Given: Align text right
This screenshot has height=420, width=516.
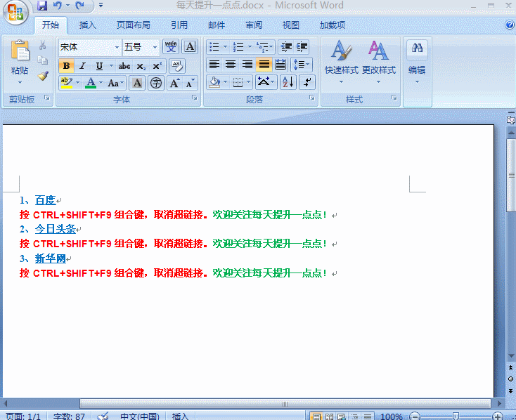Looking at the screenshot, I should tap(247, 65).
